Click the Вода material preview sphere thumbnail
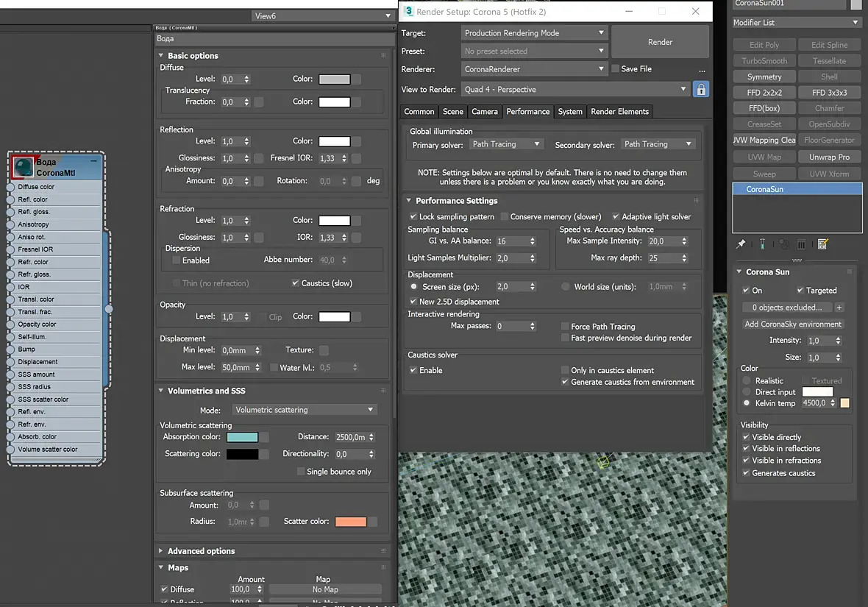The width and height of the screenshot is (868, 607). coord(24,167)
